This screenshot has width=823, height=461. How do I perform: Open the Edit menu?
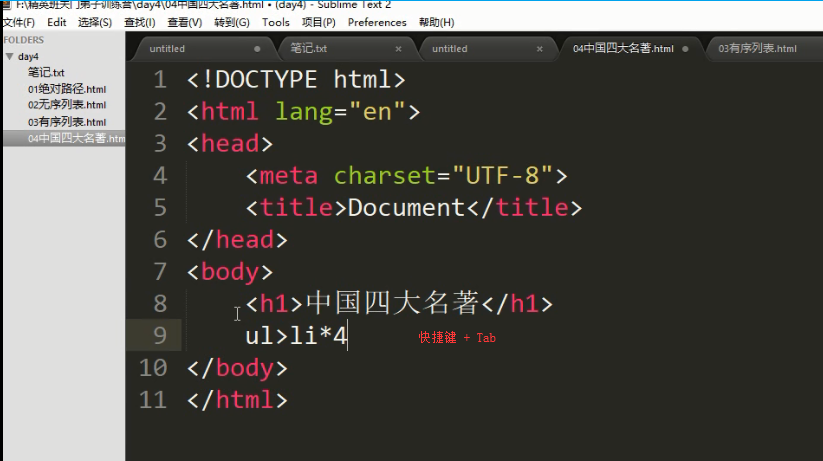click(x=57, y=22)
